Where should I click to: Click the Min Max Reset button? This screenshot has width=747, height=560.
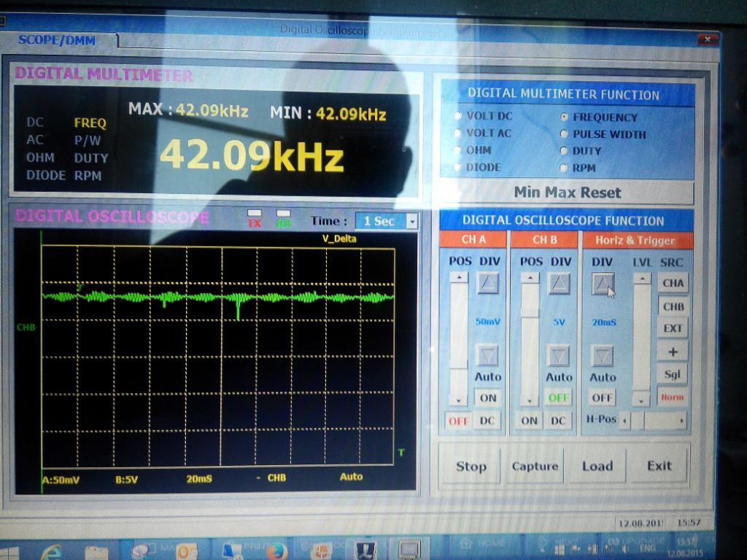click(x=567, y=192)
